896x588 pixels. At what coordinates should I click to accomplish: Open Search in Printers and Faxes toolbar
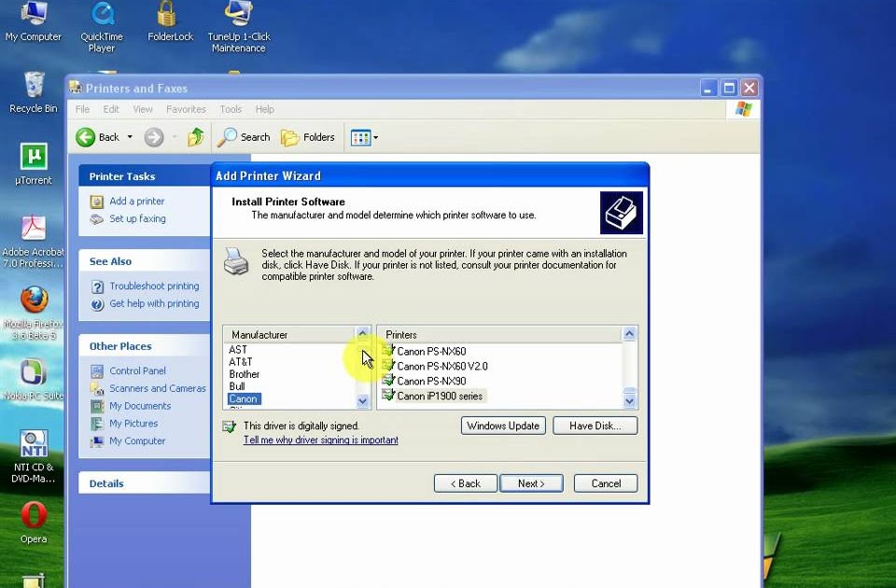244,137
